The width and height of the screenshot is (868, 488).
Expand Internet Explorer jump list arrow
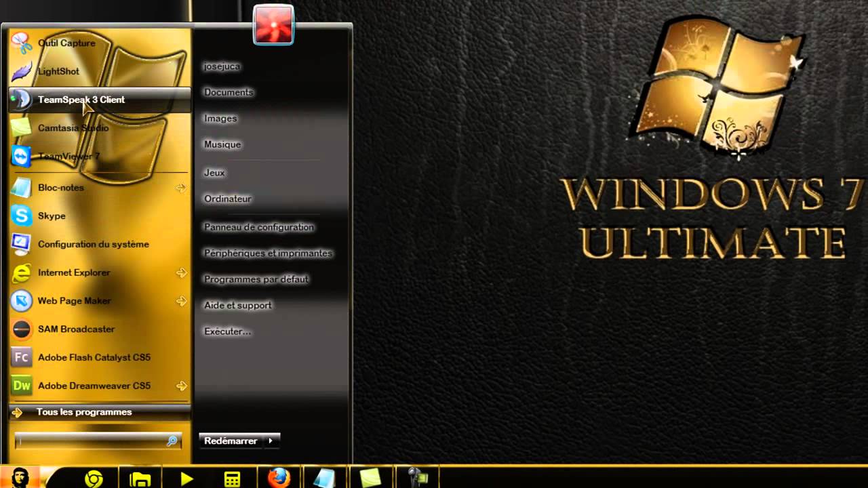pyautogui.click(x=181, y=272)
